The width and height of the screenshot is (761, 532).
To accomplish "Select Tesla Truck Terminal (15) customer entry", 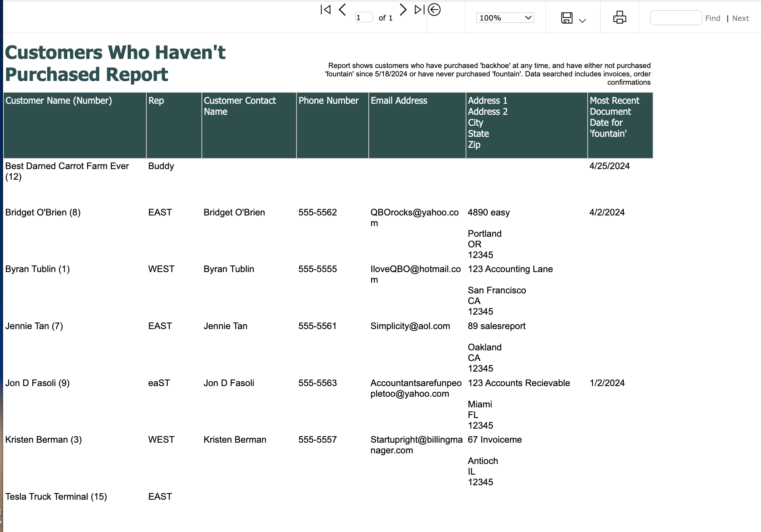I will click(56, 497).
